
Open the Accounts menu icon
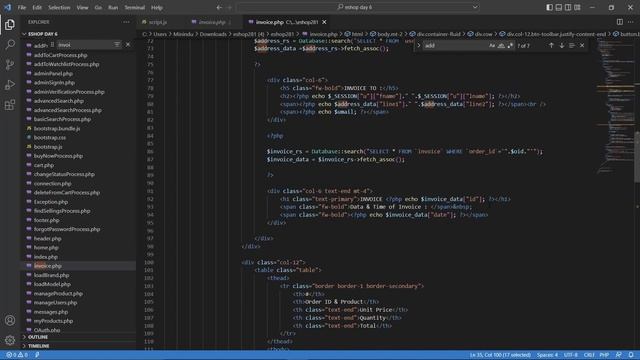tap(10, 320)
